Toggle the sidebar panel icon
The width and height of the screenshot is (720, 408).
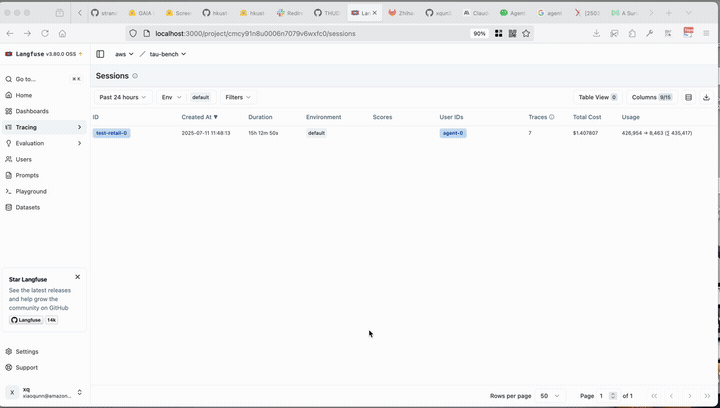click(100, 54)
